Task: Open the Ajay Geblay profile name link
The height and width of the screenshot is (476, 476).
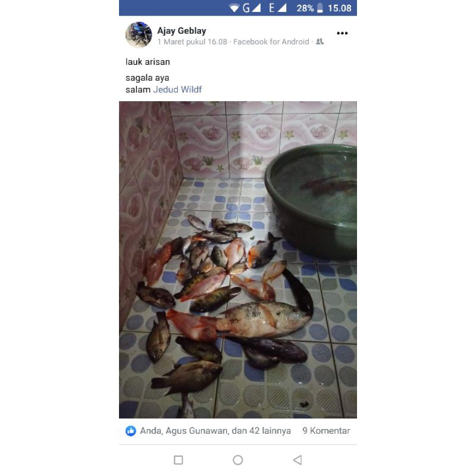Action: (181, 31)
